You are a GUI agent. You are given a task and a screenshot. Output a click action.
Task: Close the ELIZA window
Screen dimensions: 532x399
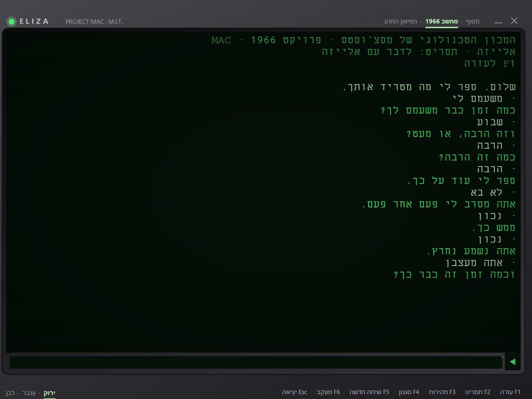pos(514,21)
